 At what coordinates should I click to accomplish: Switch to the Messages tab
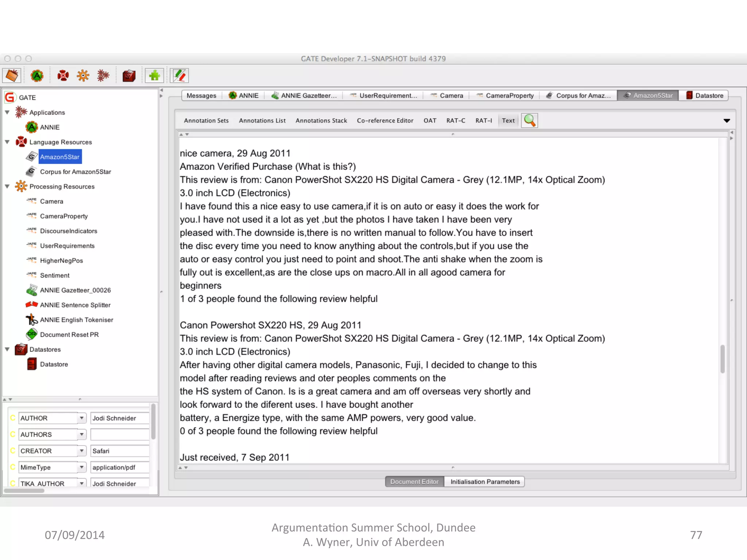(x=201, y=96)
